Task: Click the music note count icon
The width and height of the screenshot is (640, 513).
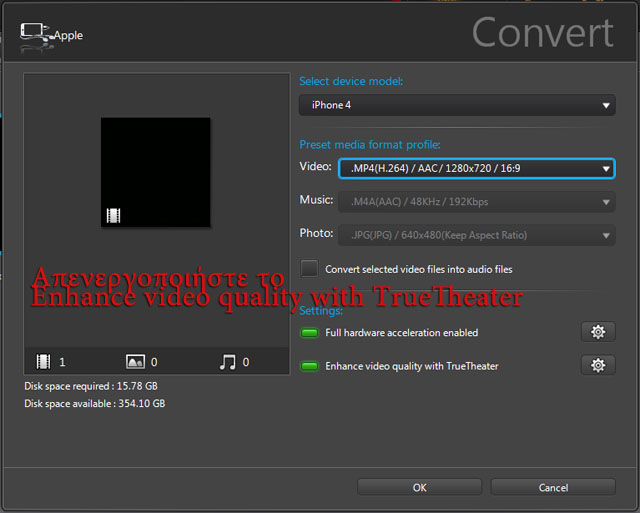Action: tap(227, 362)
